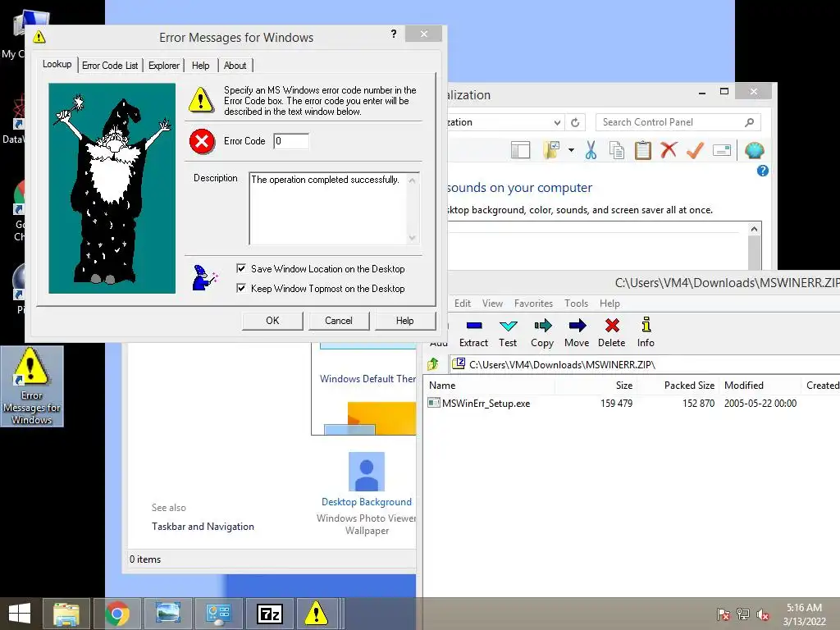Click the muted volume tray icon
This screenshot has height=630, width=840.
762,614
